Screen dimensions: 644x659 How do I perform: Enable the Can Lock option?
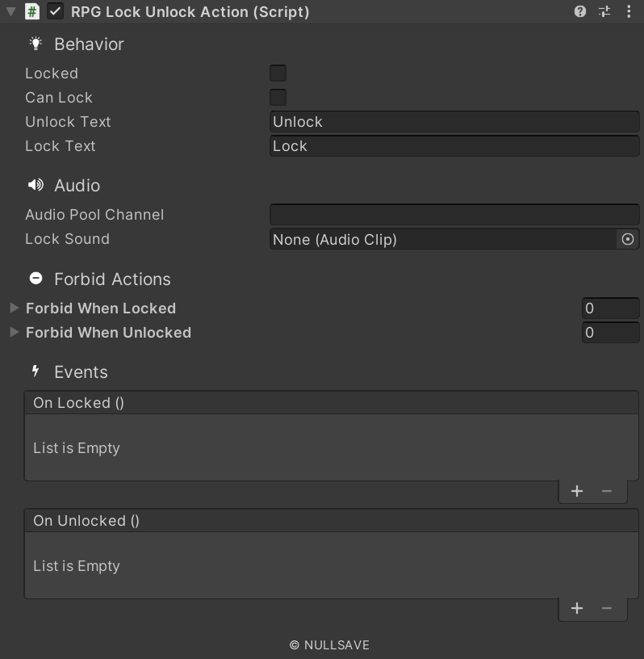277,97
